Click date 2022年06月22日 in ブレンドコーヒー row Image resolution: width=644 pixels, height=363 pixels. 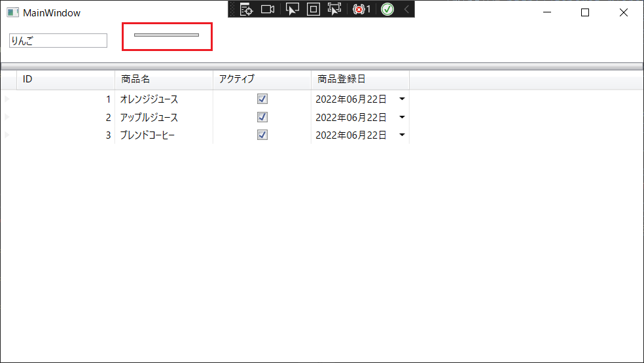tap(351, 135)
